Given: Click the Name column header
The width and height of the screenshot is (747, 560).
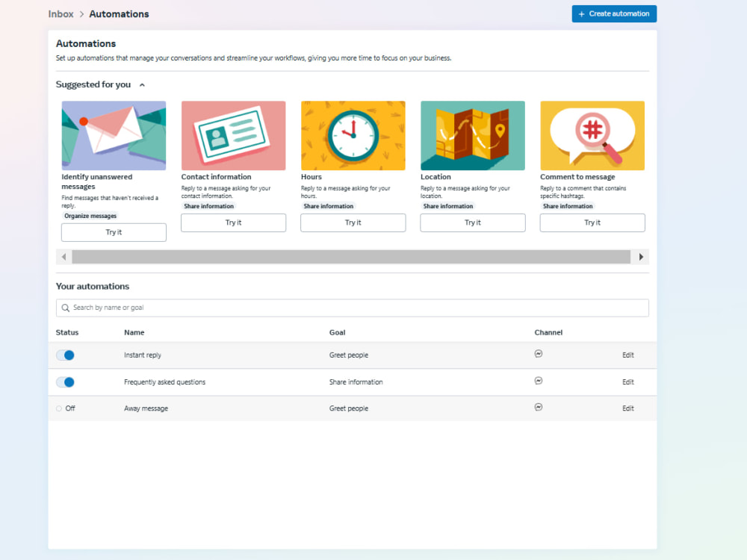Looking at the screenshot, I should pos(134,332).
